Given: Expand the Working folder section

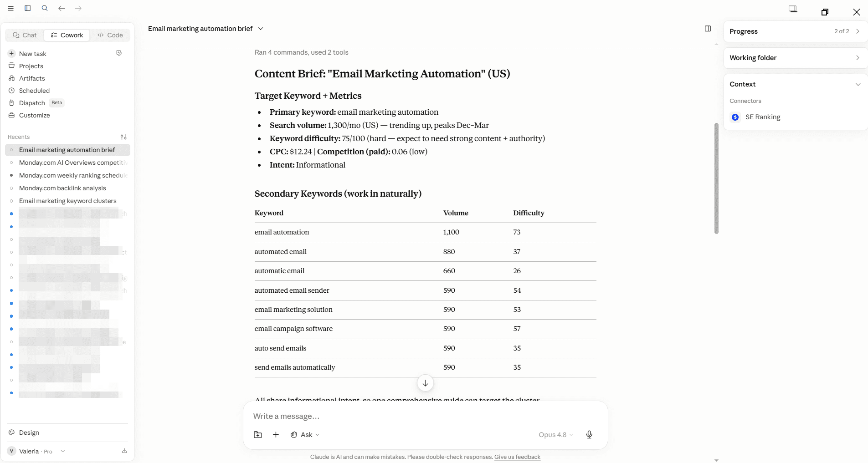Looking at the screenshot, I should tap(795, 58).
